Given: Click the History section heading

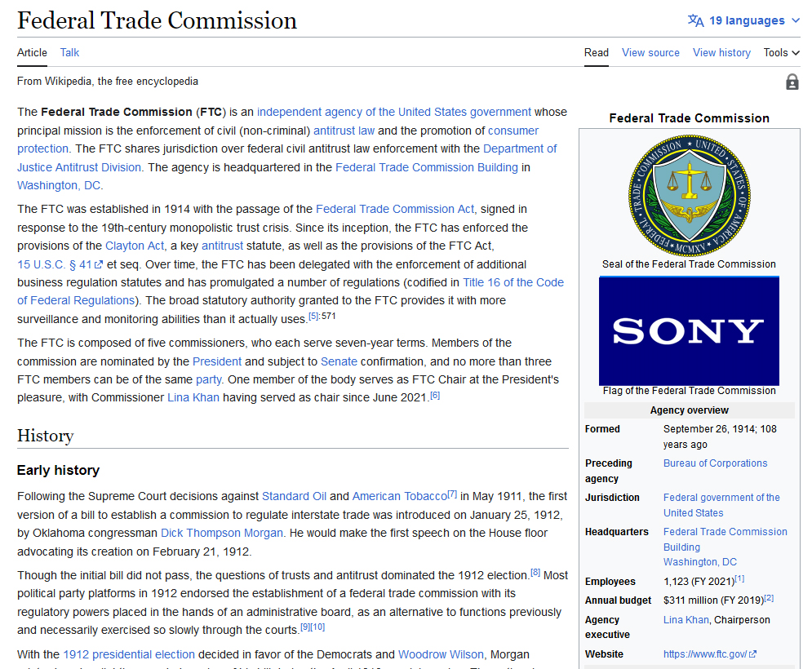Looking at the screenshot, I should (46, 436).
